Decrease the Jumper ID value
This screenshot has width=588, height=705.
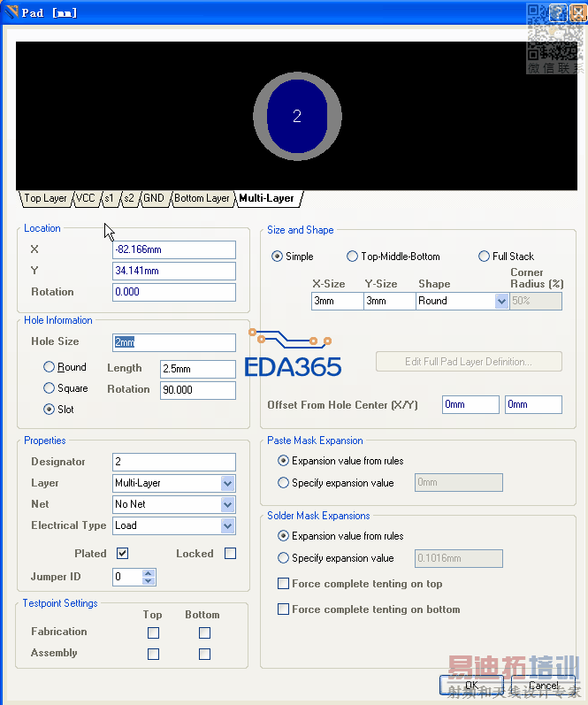[149, 581]
